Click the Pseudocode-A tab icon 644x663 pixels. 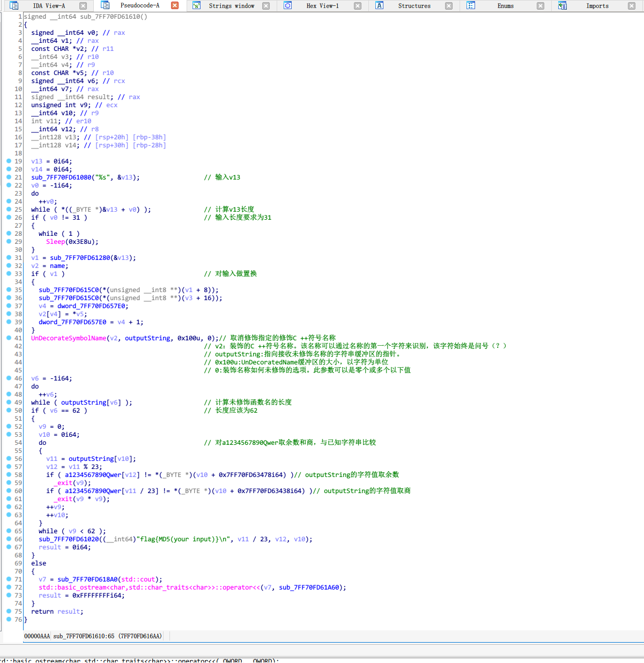coord(105,5)
